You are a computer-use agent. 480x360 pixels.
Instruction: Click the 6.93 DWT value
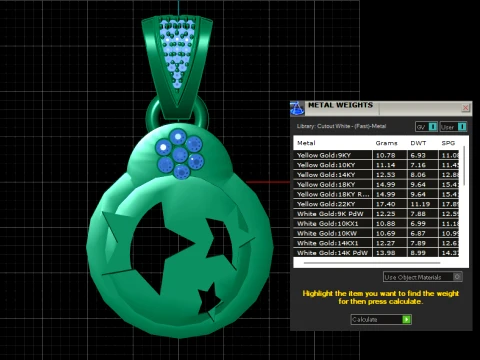[x=418, y=155]
